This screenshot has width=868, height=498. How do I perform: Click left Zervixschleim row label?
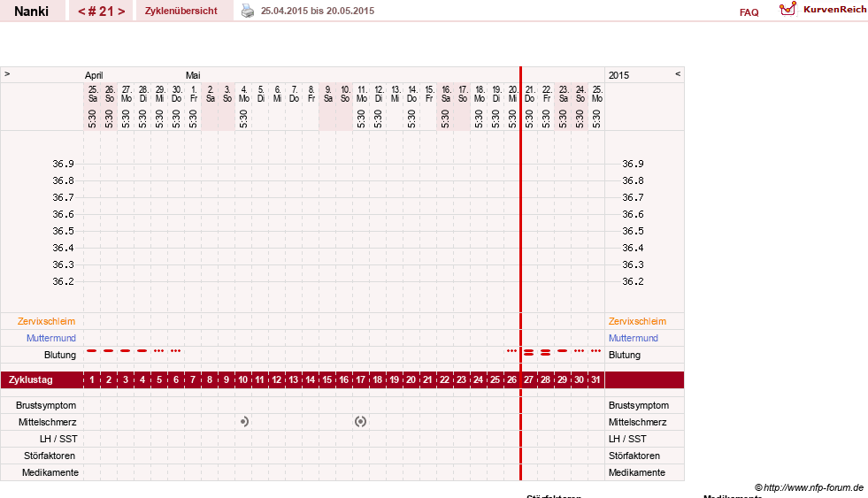click(47, 321)
